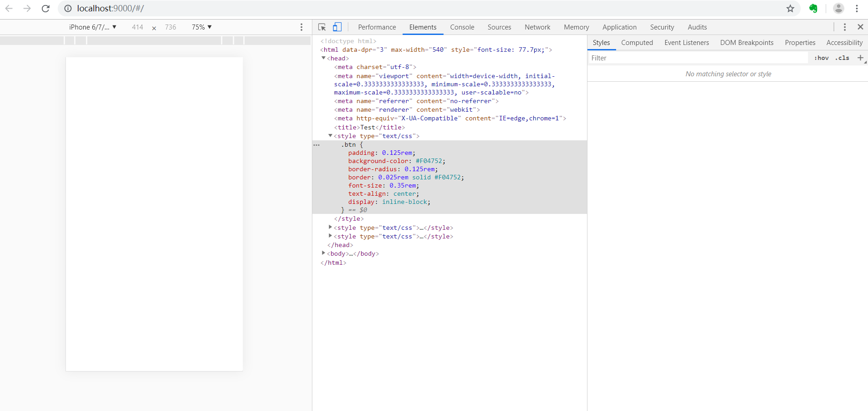Open the Application tab
The height and width of the screenshot is (411, 868).
click(619, 27)
